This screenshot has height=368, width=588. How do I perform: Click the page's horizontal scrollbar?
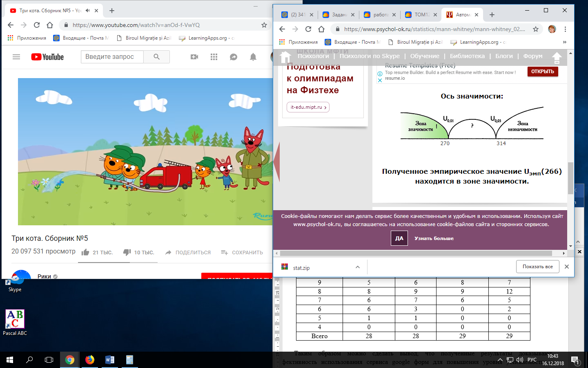point(416,253)
